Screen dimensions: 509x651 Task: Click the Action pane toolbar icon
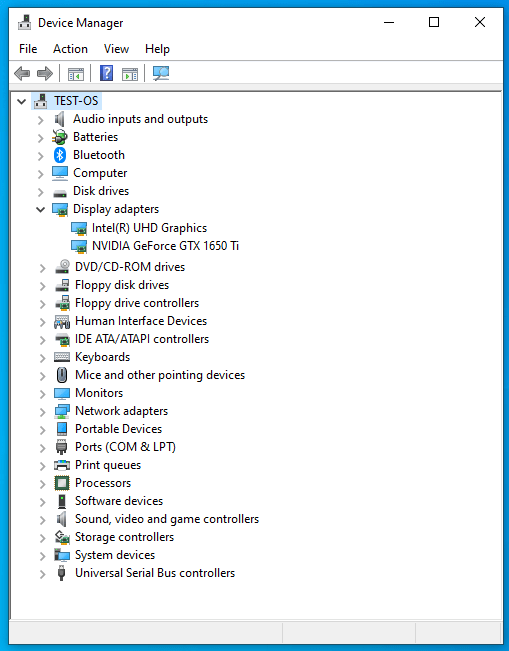point(130,74)
